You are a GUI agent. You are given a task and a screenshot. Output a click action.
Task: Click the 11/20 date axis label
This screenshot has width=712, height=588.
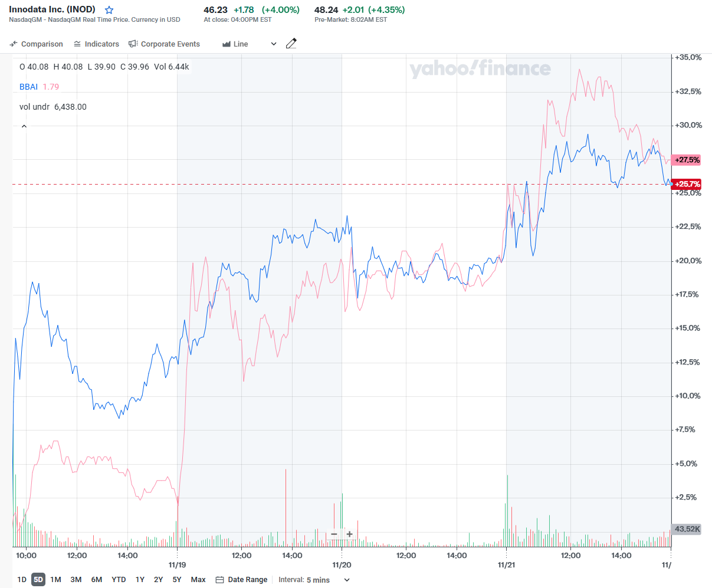click(342, 565)
